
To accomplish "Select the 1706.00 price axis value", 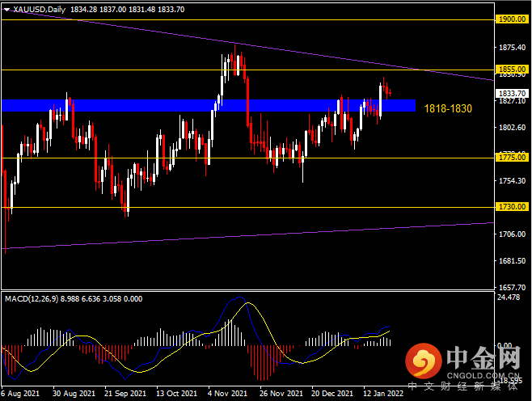I will pyautogui.click(x=512, y=234).
